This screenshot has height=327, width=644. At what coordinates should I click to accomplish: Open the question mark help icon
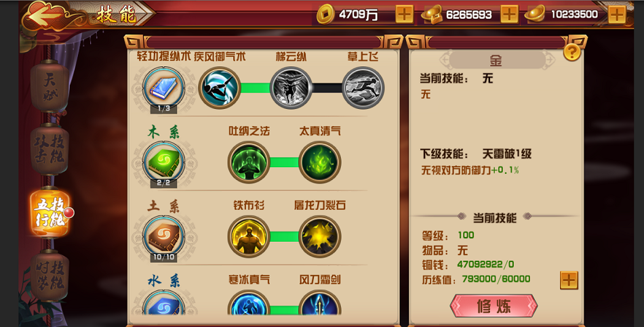pos(571,52)
